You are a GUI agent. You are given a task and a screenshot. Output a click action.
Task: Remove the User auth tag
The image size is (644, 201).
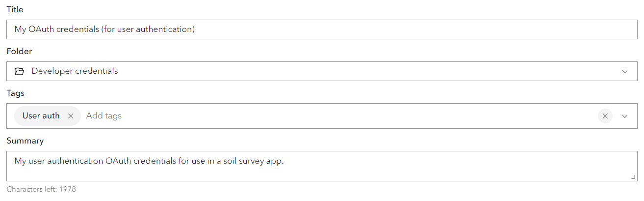71,116
